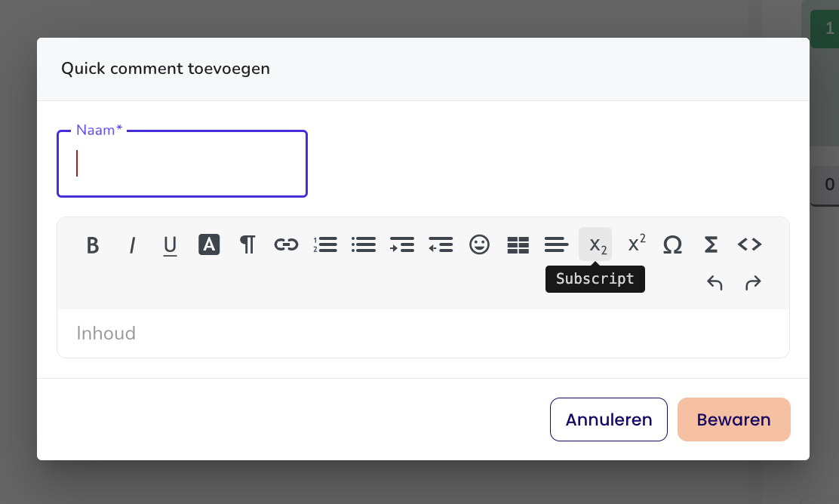Undo the last edit
The image size is (839, 504).
click(x=715, y=282)
